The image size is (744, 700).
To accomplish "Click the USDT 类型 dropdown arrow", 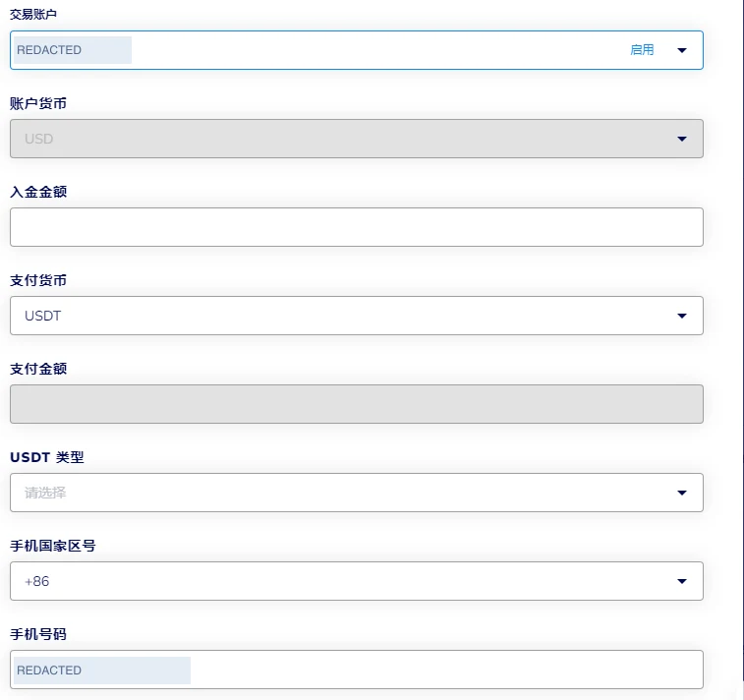I will tap(682, 494).
